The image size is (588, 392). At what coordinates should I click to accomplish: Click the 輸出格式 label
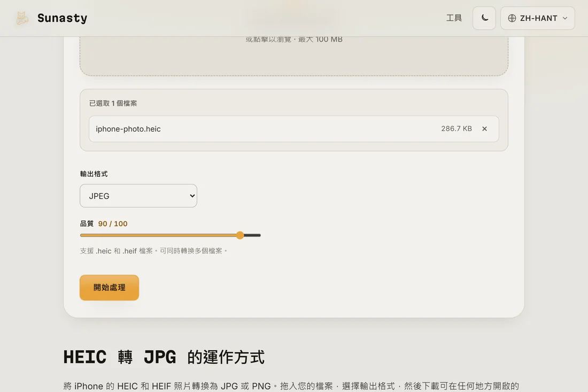pyautogui.click(x=94, y=174)
